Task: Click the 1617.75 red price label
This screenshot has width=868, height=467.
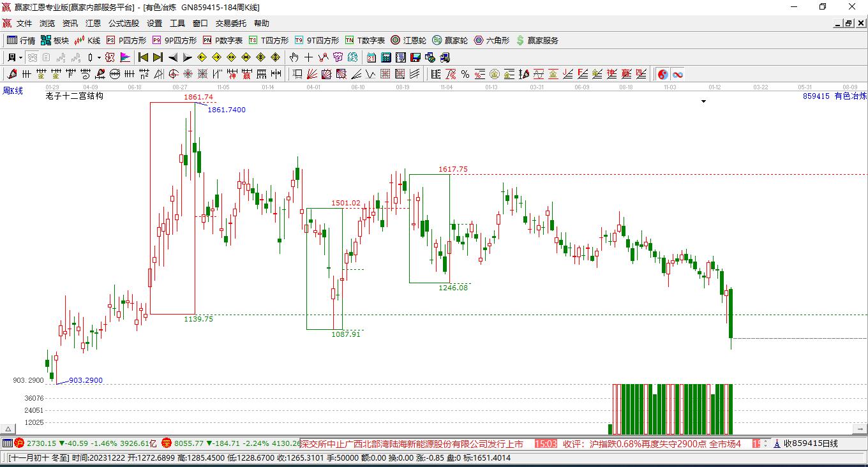Action: 453,169
